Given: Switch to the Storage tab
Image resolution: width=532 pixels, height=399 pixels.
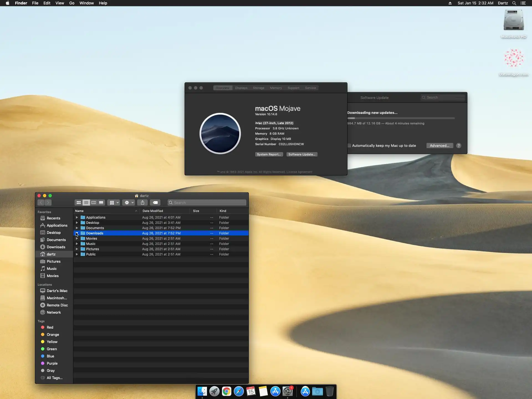Looking at the screenshot, I should [x=259, y=88].
